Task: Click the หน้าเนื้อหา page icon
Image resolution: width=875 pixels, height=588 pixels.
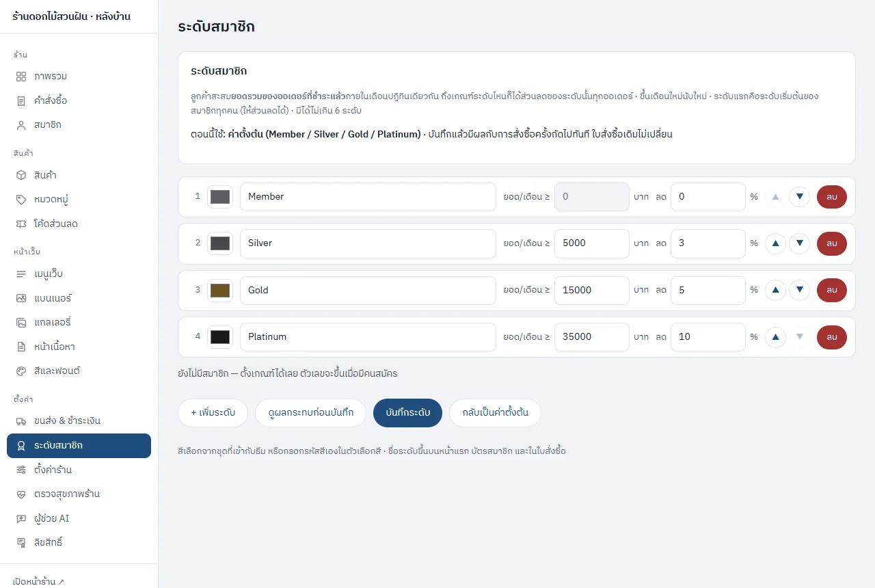Action: 21,347
